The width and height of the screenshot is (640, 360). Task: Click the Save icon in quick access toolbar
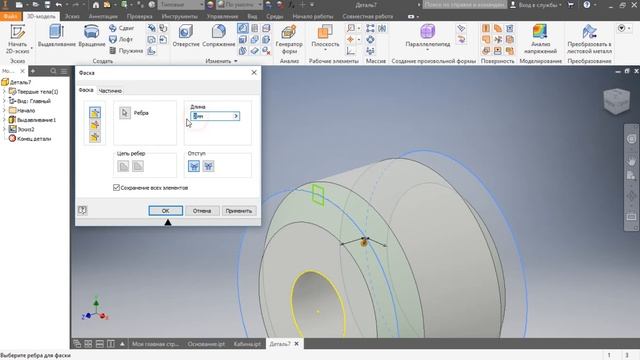click(47, 5)
